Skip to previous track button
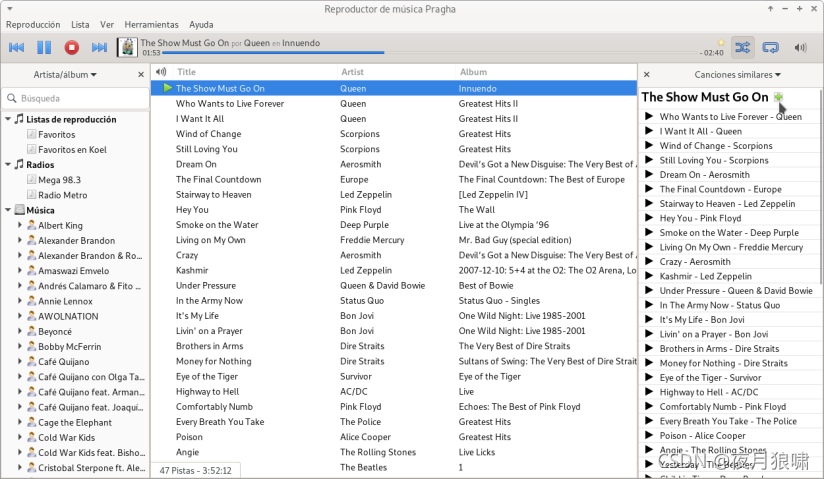Viewport: 824px width, 479px height. tap(17, 47)
